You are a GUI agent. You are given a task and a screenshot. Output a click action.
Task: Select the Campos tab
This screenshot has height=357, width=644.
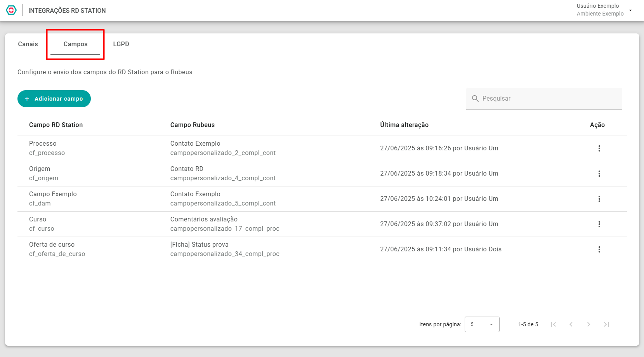(x=75, y=44)
